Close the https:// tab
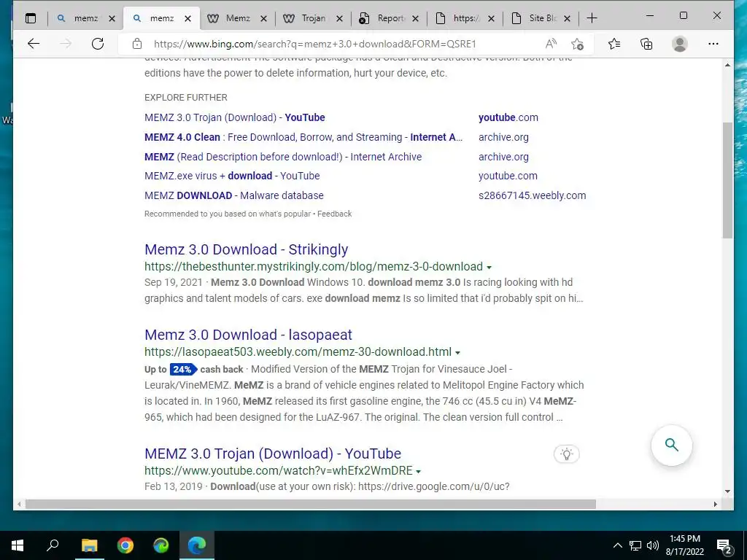The image size is (747, 560). (x=491, y=18)
